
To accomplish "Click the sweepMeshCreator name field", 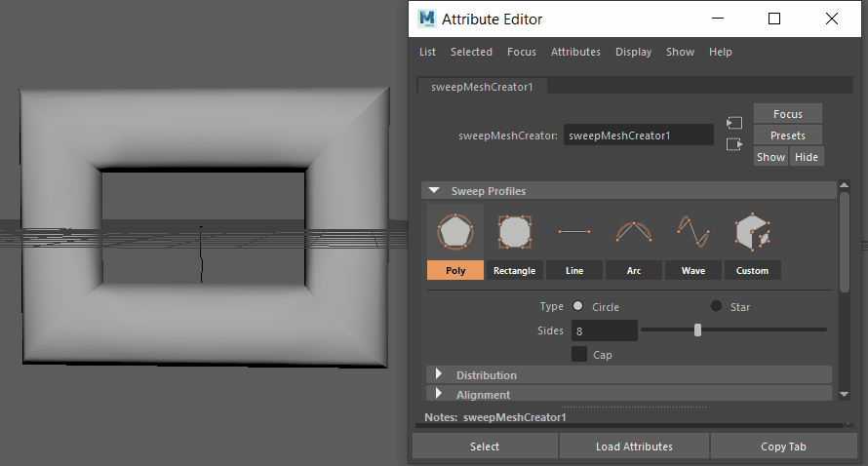I will point(638,136).
